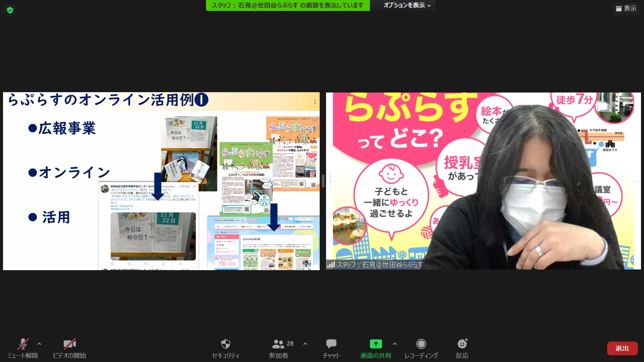Expand share screen options arrow
The height and width of the screenshot is (362, 644).
click(395, 344)
